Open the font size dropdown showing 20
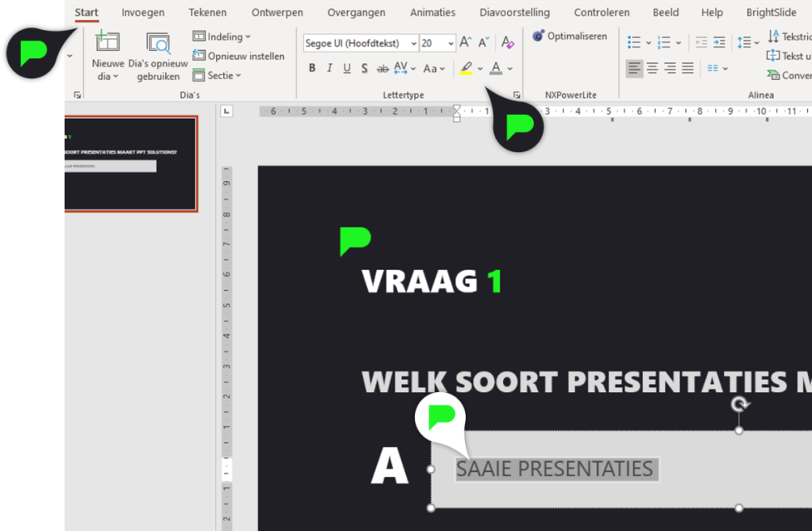Viewport: 812px width, 531px height. (452, 42)
